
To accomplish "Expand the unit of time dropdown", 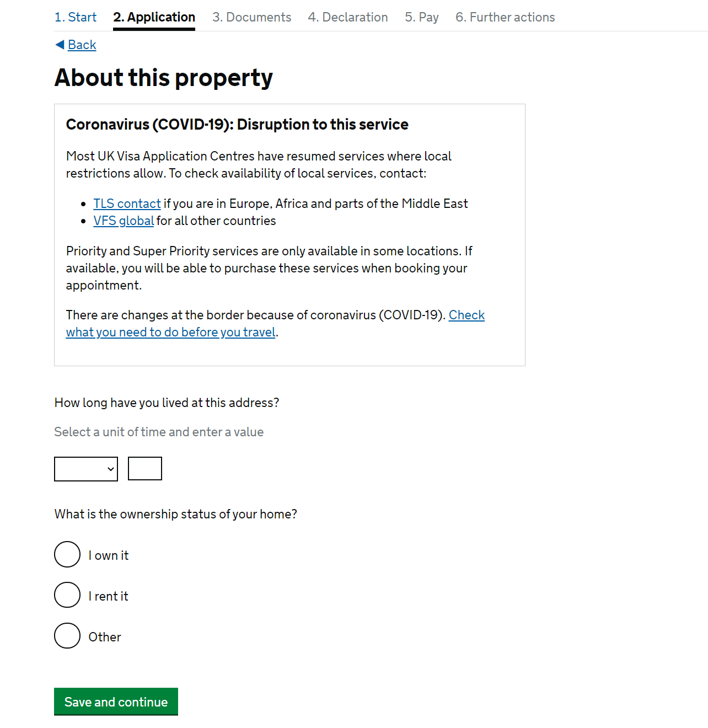I will coord(86,469).
